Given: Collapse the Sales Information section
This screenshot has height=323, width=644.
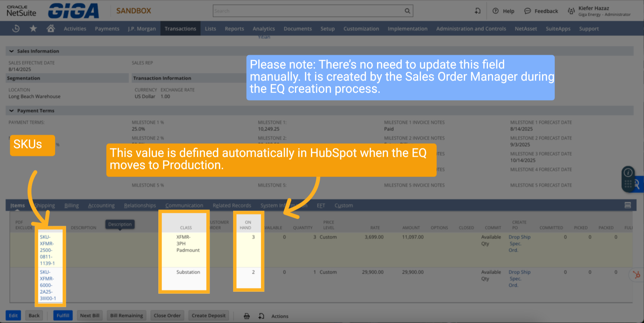Looking at the screenshot, I should [x=11, y=51].
